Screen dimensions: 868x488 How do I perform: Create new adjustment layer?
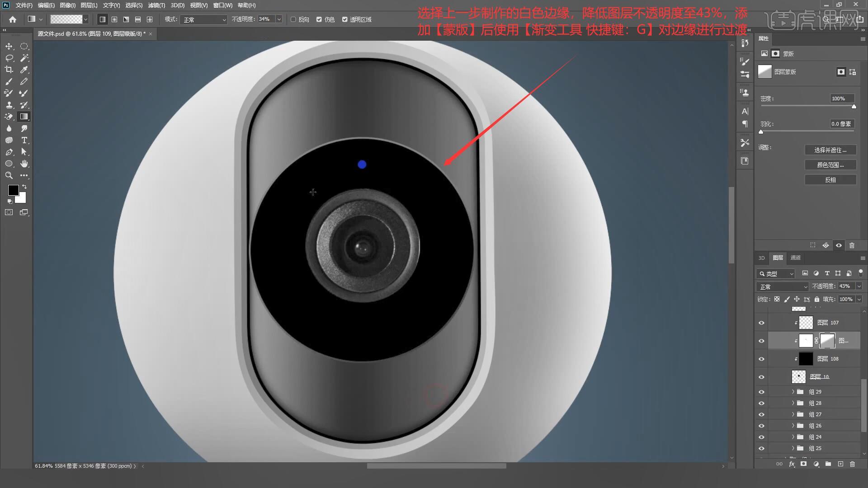(x=816, y=464)
